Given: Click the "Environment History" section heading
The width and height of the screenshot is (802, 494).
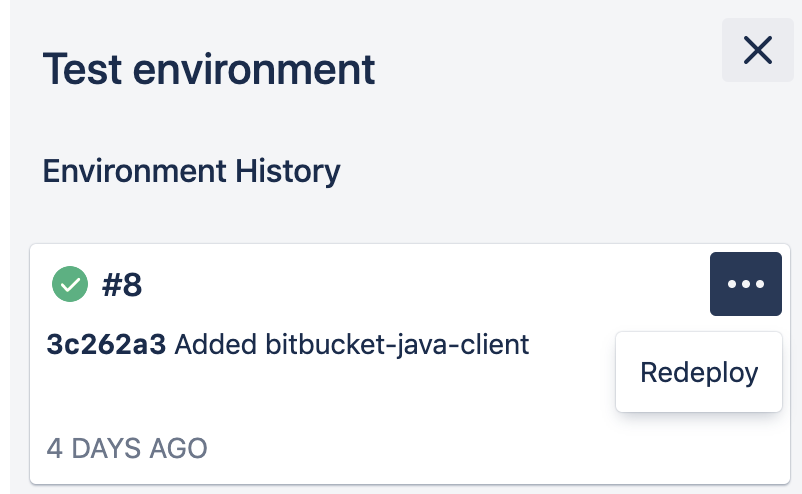Looking at the screenshot, I should (x=191, y=171).
